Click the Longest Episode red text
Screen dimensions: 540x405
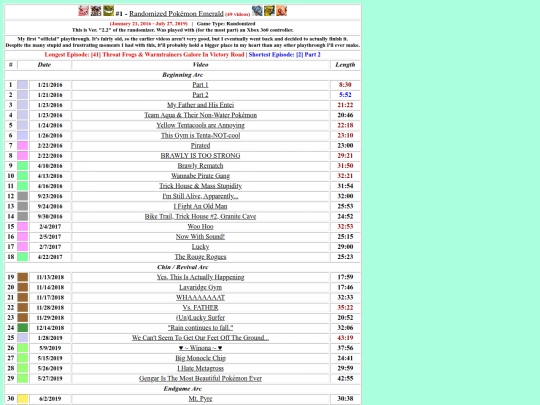144,55
